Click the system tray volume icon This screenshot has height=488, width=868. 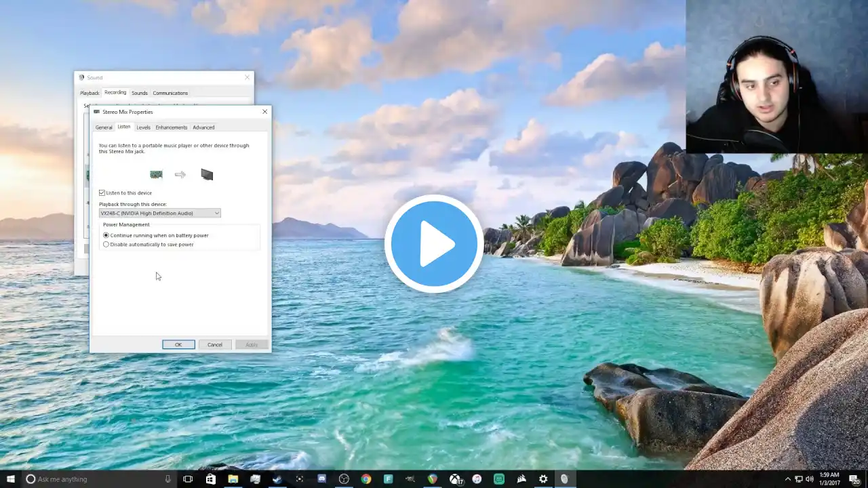coord(809,479)
